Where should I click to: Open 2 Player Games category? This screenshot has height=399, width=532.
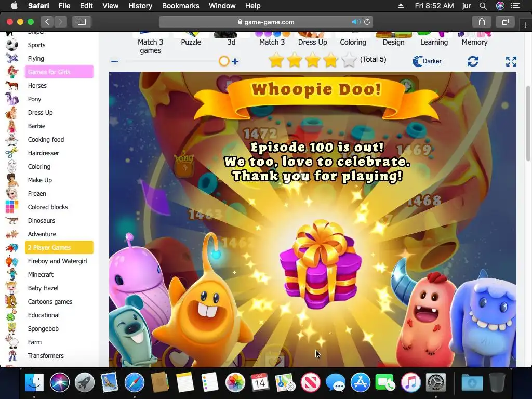(x=59, y=247)
